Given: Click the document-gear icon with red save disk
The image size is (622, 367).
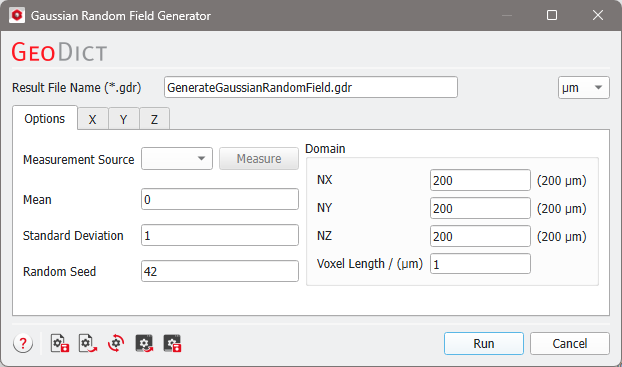Looking at the screenshot, I should (60, 343).
